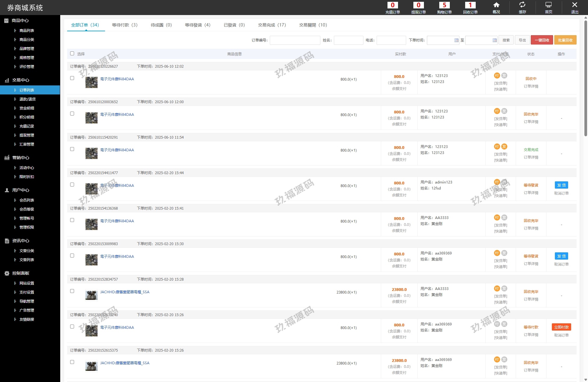Screen dimensions: 588x382
Task: Click the 订单编号 search input field
Action: [295, 40]
